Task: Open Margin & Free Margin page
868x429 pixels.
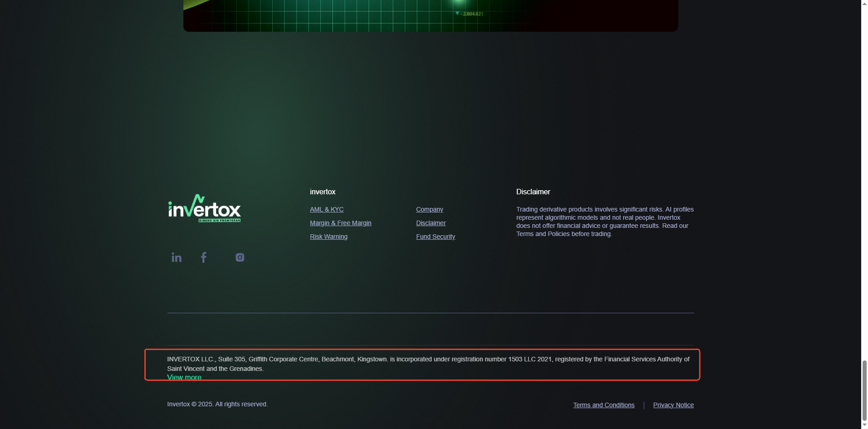Action: (340, 223)
